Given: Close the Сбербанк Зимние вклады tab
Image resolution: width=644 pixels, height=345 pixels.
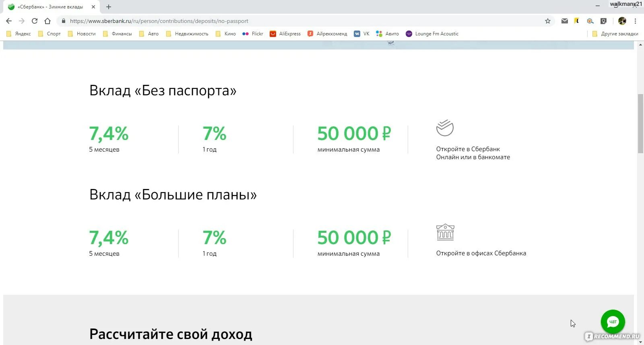Looking at the screenshot, I should (x=93, y=7).
